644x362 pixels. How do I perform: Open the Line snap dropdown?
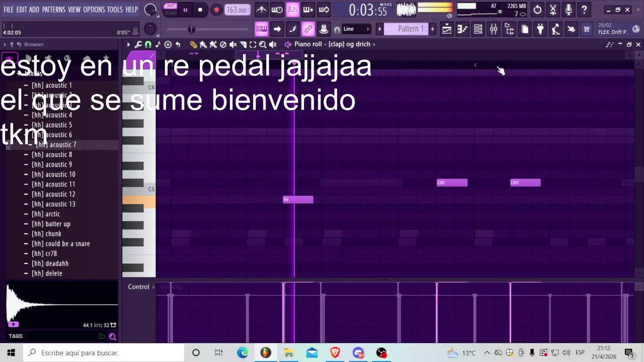click(x=356, y=29)
